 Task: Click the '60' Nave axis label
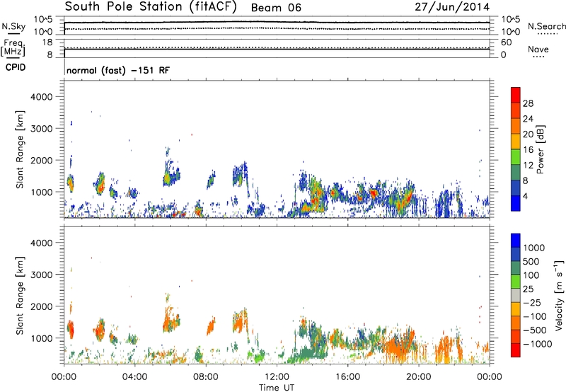pos(507,42)
